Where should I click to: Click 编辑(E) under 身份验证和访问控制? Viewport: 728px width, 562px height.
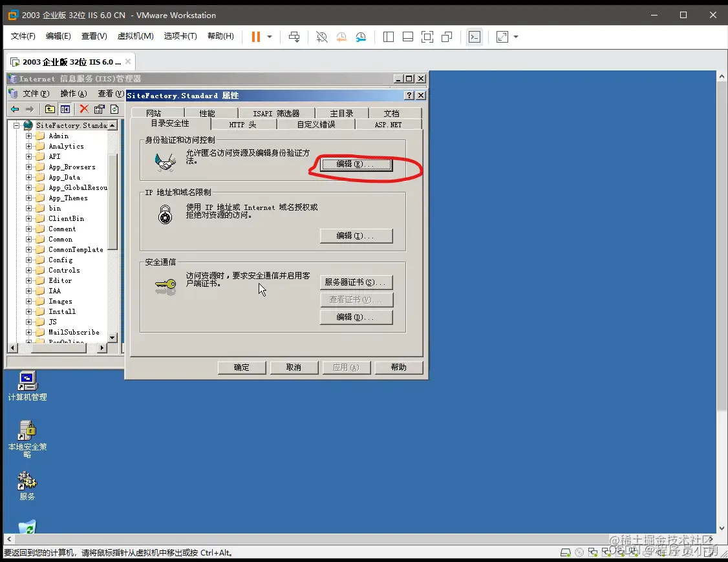pyautogui.click(x=356, y=164)
